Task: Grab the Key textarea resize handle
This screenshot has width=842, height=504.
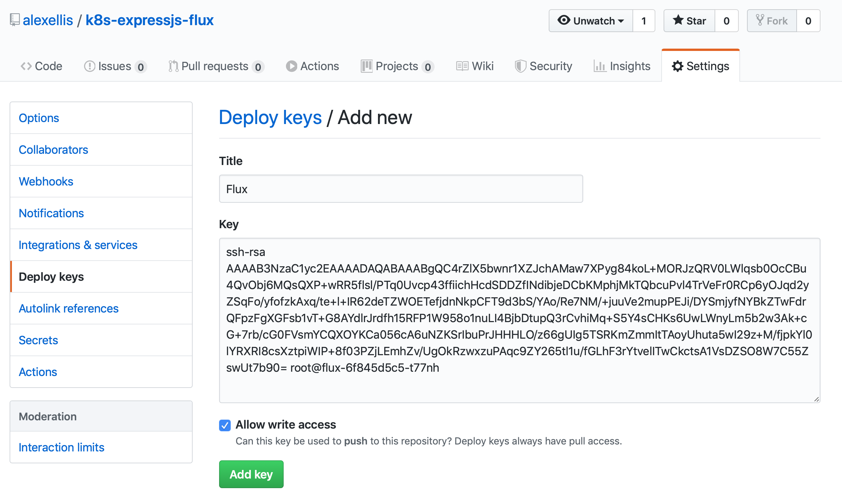Action: (x=817, y=399)
